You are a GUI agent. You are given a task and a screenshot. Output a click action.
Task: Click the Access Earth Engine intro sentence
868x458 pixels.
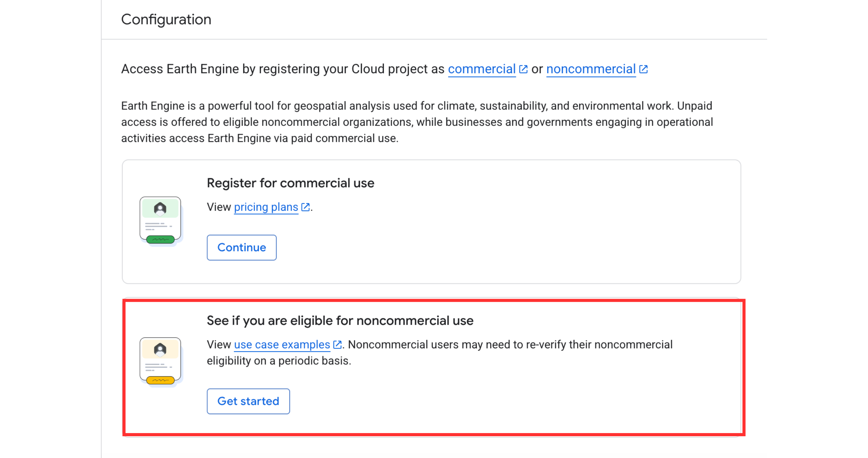[282, 69]
